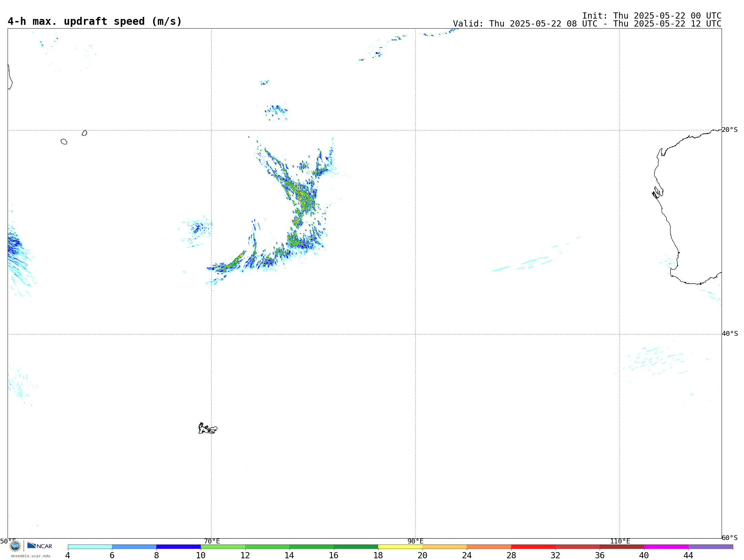Click the colorbar tick label 4

tap(68, 555)
